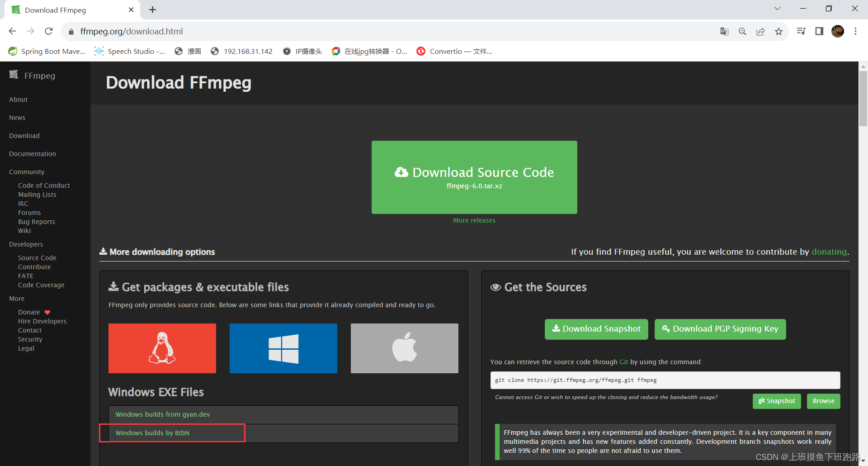Screen dimensions: 868x466
Task: Open the 192.168.31.142 bookmark
Action: [242, 51]
